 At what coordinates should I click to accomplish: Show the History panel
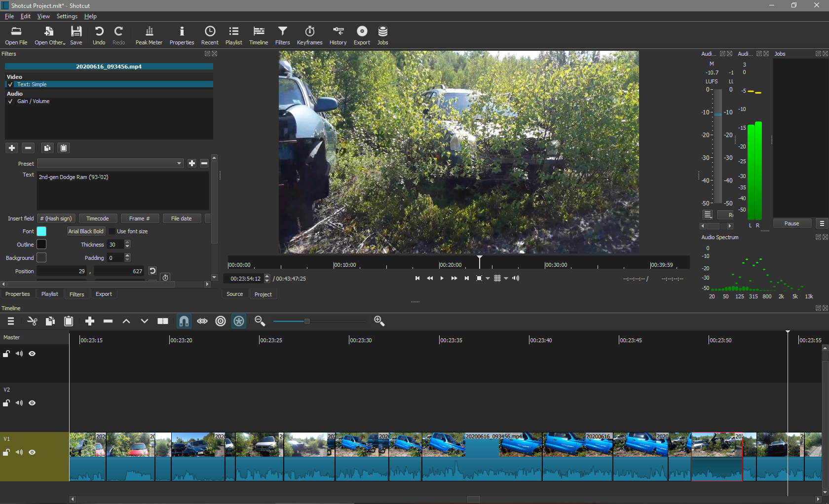[x=338, y=36]
